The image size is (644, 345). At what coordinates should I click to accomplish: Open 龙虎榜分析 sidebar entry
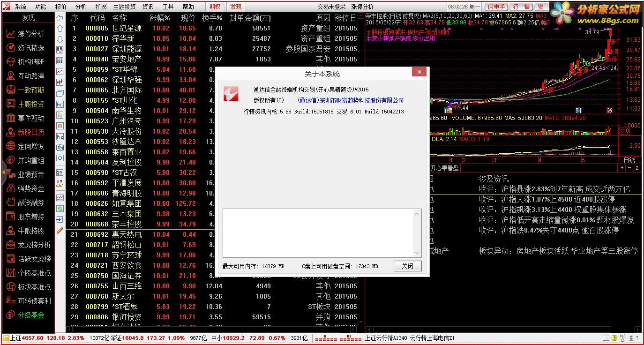(x=28, y=245)
